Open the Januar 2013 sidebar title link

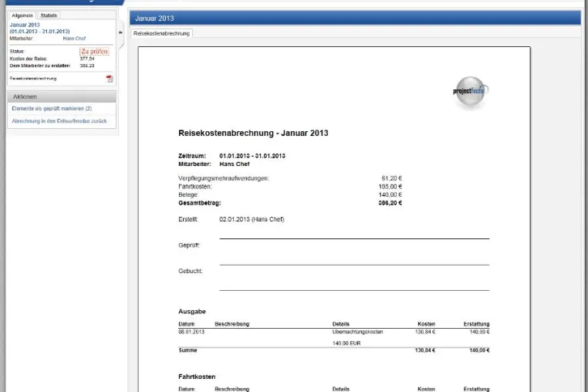[25, 25]
